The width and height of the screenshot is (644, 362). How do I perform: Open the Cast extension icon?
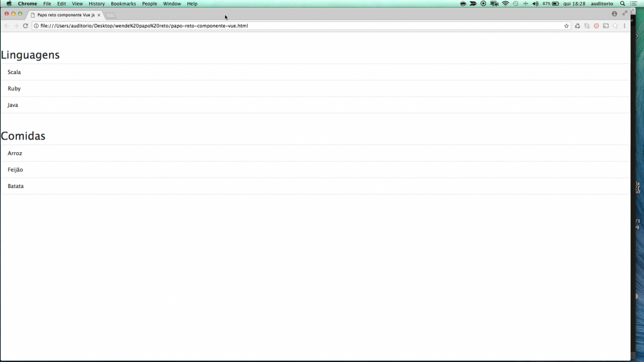coord(606,26)
